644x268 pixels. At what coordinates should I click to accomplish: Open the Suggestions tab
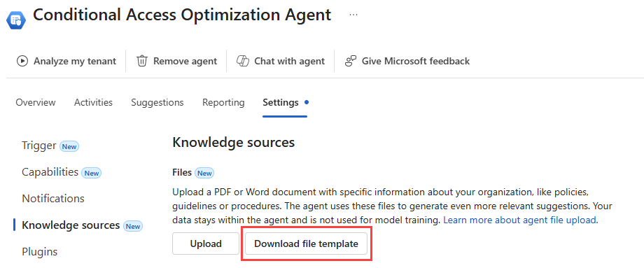[x=157, y=102]
